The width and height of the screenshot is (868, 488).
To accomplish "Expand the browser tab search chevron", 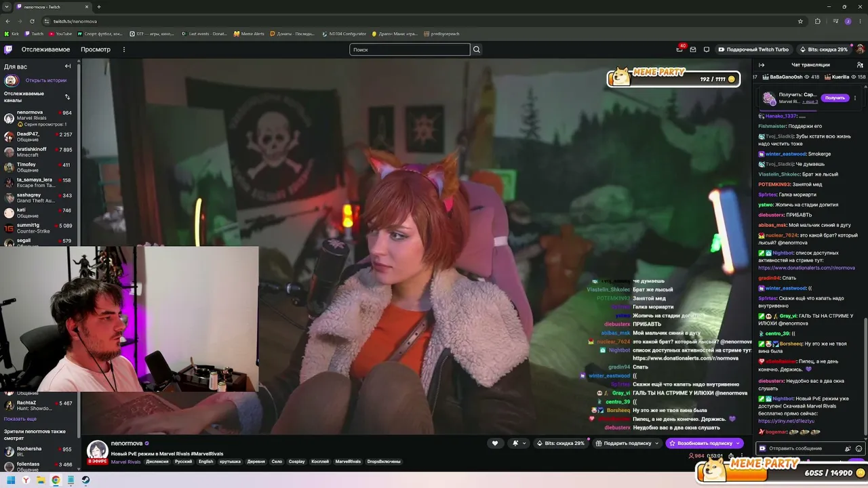I will coord(7,7).
